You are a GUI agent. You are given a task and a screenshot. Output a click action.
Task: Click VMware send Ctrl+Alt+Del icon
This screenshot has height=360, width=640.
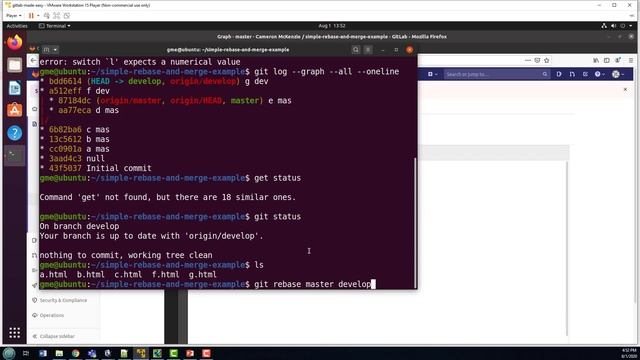point(47,16)
